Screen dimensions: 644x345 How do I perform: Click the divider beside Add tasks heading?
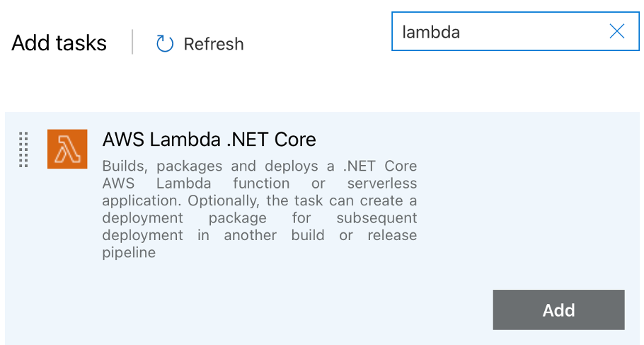[x=132, y=42]
